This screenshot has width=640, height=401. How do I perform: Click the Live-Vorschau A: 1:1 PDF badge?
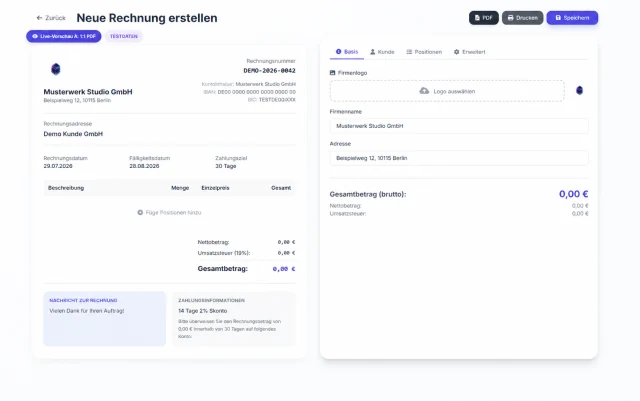point(64,36)
